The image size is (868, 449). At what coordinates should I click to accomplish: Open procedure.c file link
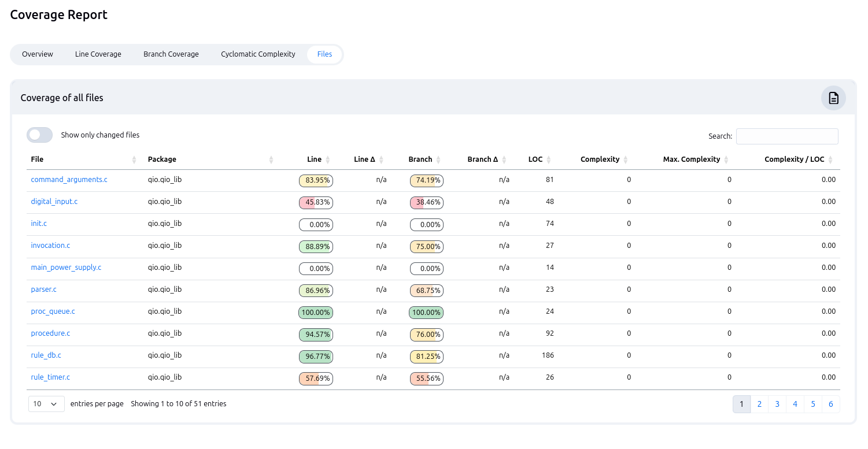[50, 333]
